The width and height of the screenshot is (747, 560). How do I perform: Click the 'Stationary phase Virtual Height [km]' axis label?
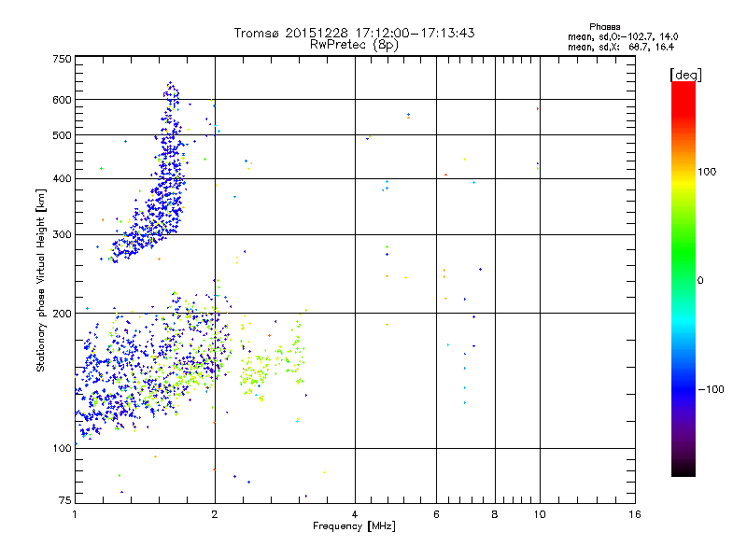41,280
